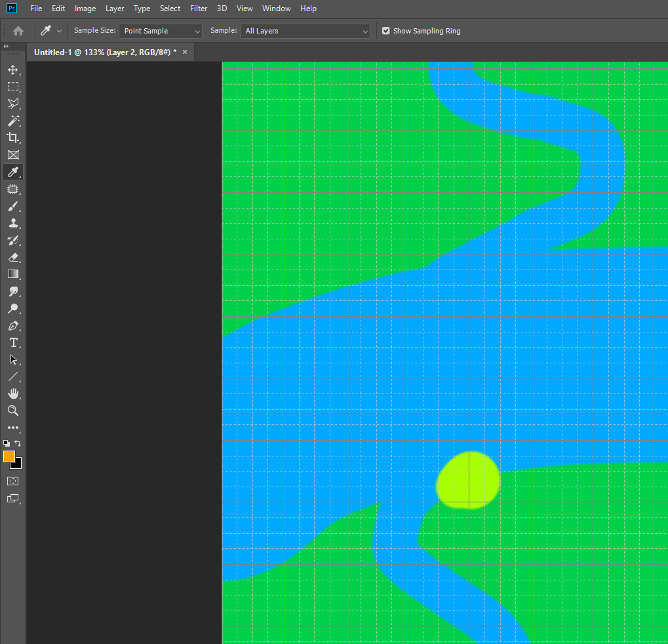
Task: Click the Home button in options bar
Action: pyautogui.click(x=18, y=31)
